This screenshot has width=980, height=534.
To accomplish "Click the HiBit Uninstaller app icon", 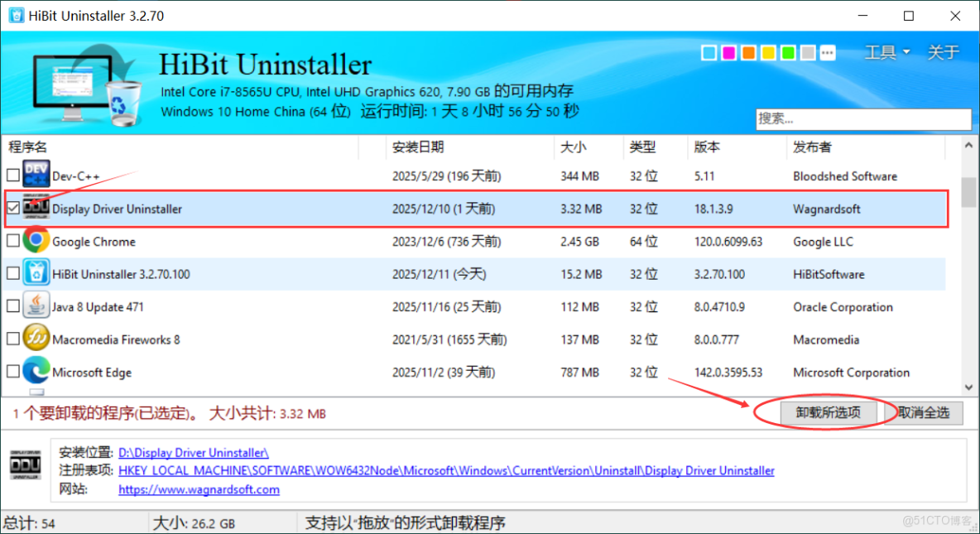I will click(x=36, y=273).
